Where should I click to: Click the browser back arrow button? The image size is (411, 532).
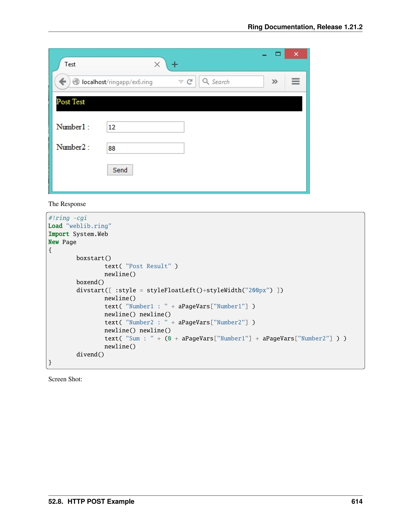click(63, 82)
